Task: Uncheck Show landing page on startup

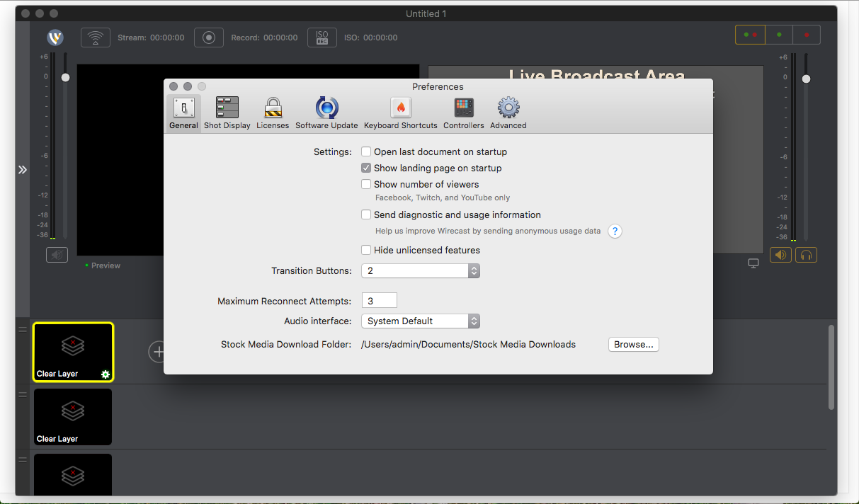Action: [x=366, y=168]
